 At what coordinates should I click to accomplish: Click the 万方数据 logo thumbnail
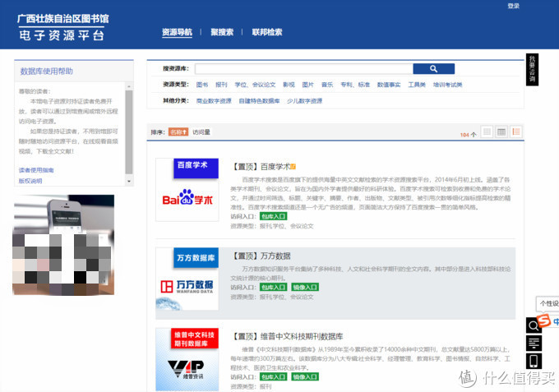(x=187, y=279)
